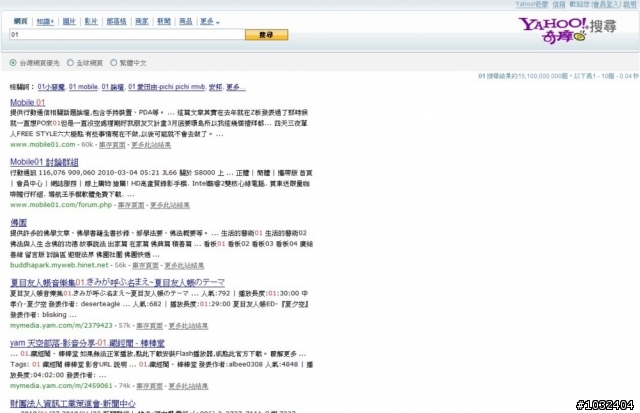Switch to the 影片 video tab
The height and width of the screenshot is (413, 640).
click(91, 22)
